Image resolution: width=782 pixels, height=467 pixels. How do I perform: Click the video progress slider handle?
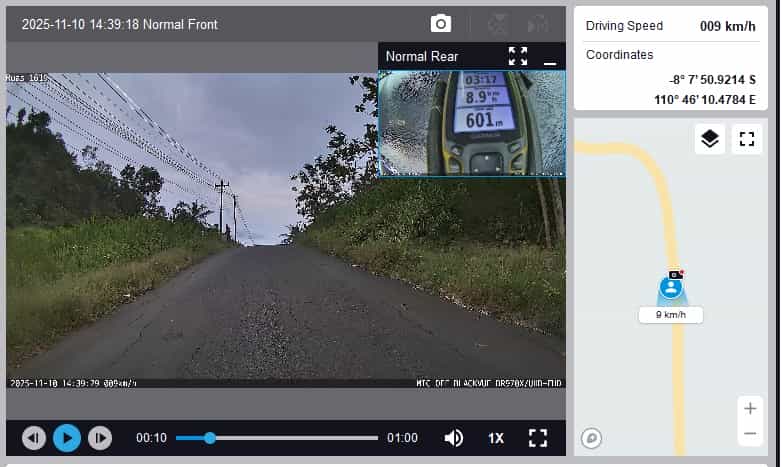tap(210, 438)
